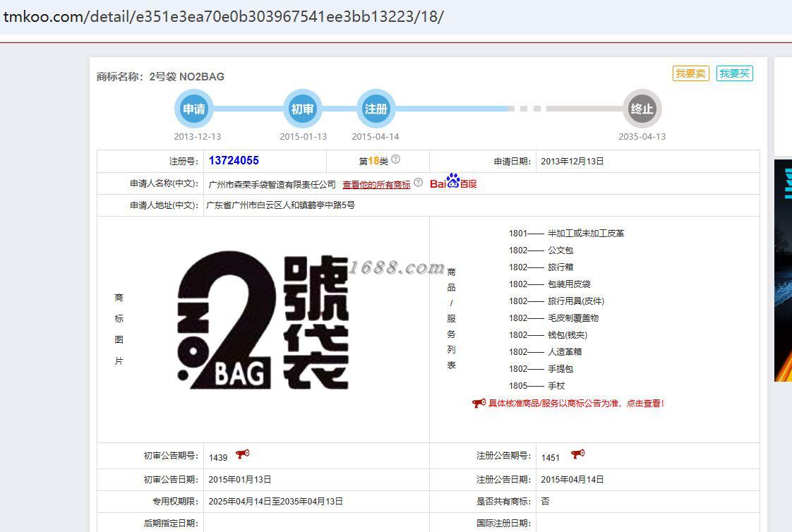This screenshot has width=792, height=532.
Task: Click the megaphone icon next to 1451
Action: tap(578, 454)
